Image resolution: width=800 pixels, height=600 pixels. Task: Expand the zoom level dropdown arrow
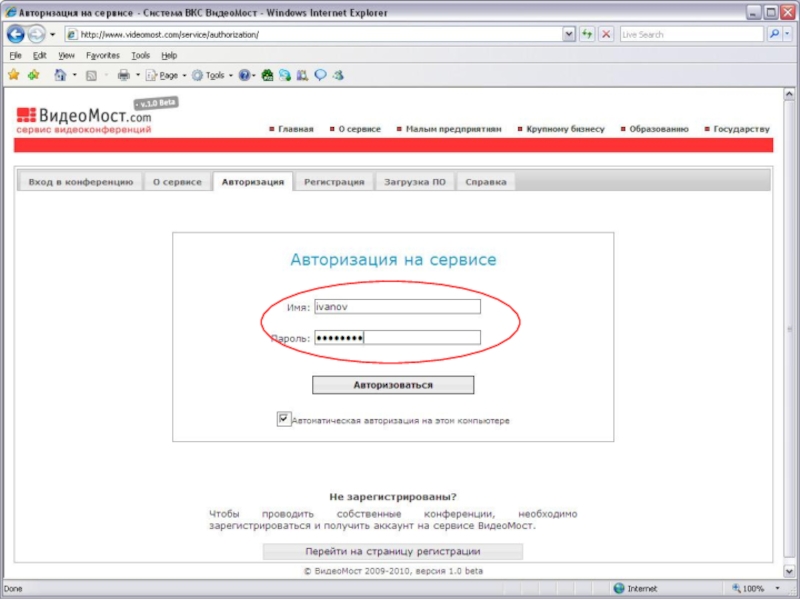coord(778,589)
